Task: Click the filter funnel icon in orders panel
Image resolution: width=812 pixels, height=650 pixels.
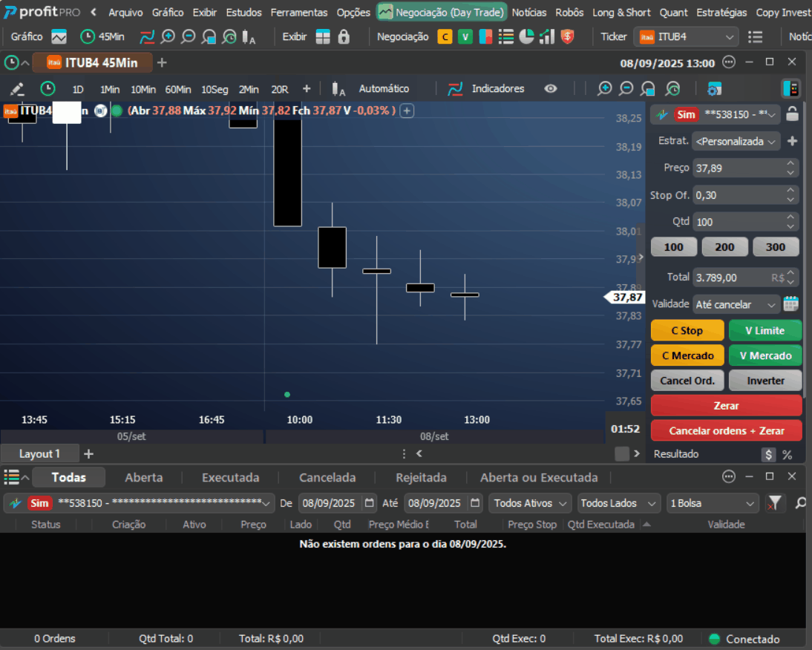Action: pyautogui.click(x=775, y=503)
